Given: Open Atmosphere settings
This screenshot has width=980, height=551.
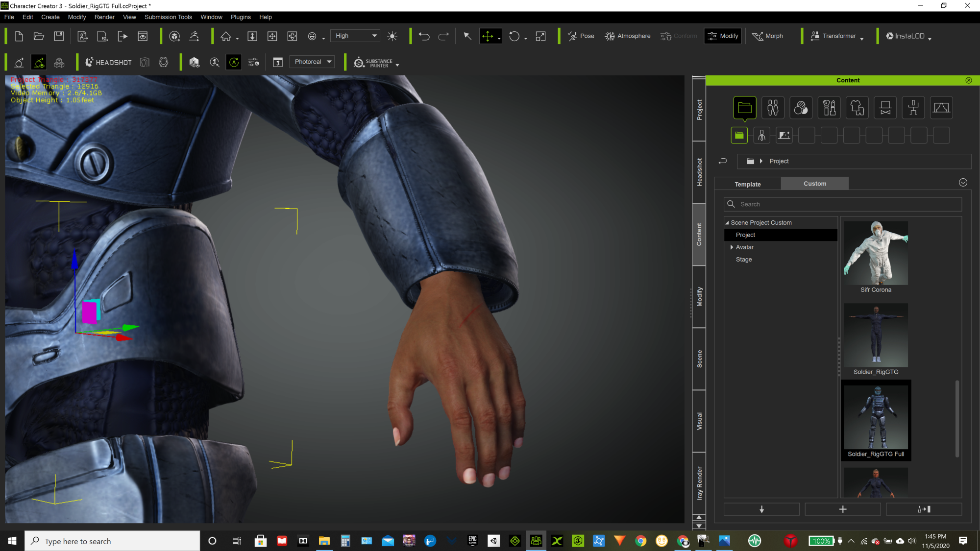Looking at the screenshot, I should pyautogui.click(x=628, y=36).
